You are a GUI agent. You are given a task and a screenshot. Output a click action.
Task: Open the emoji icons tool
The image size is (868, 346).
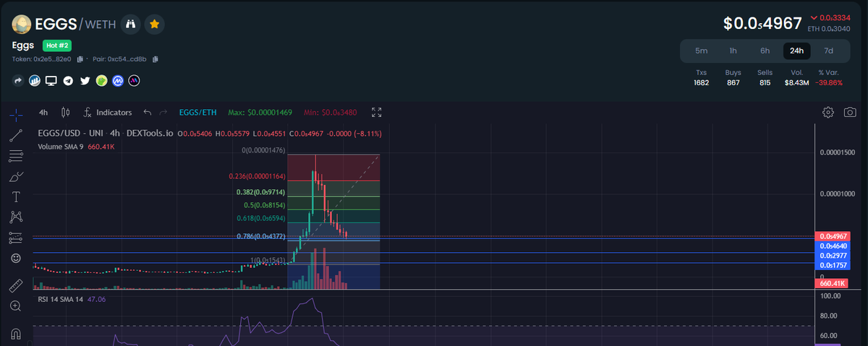16,258
